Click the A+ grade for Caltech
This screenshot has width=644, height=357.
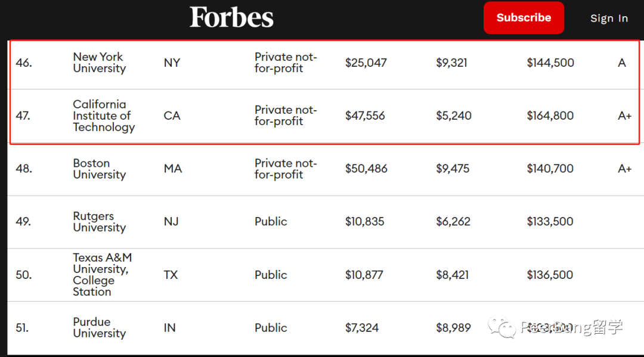[x=624, y=116]
